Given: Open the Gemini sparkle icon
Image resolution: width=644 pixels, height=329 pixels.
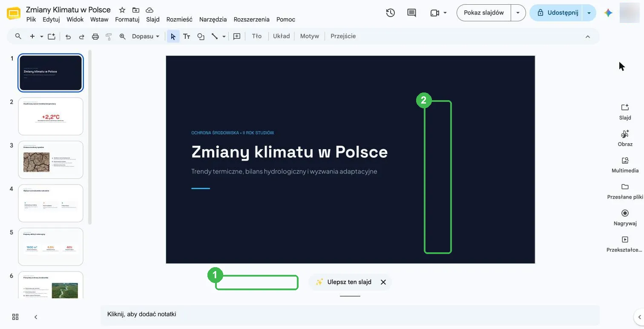Looking at the screenshot, I should (x=608, y=13).
